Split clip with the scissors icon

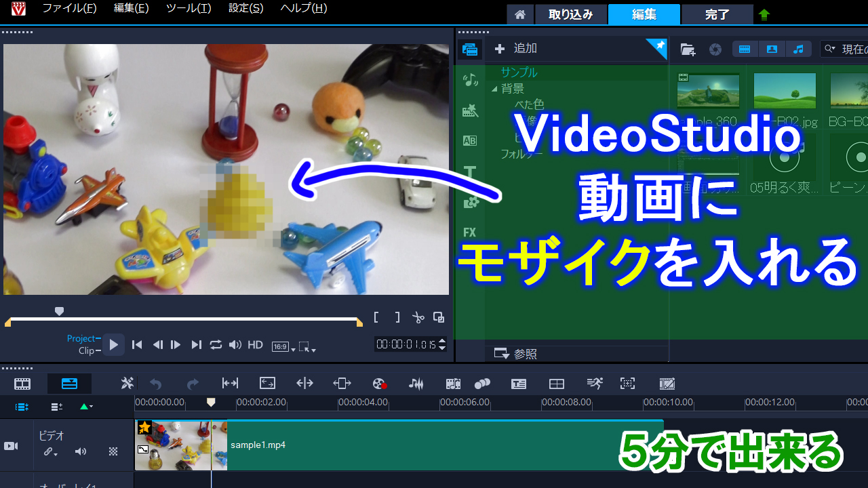418,317
